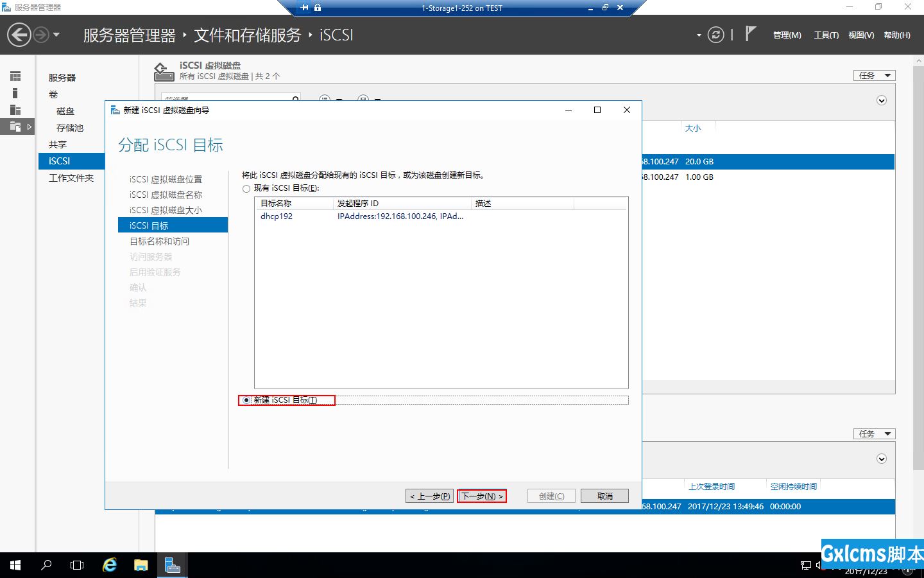Select 工作文件夹 in the navigation pane

(71, 178)
